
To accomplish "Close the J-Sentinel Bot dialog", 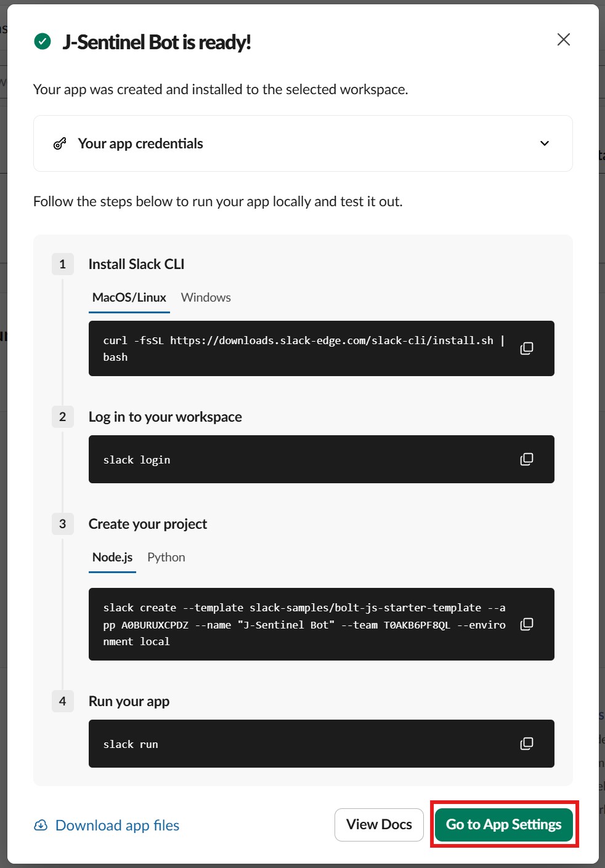I will coord(563,39).
